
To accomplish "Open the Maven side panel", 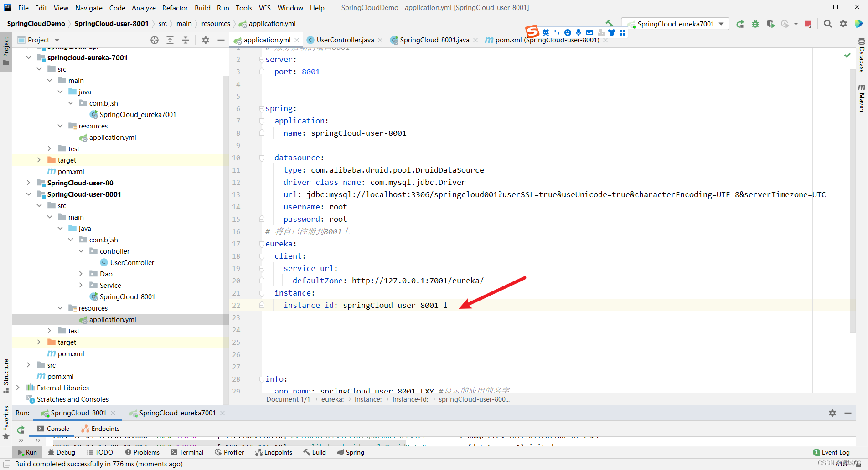I will [862, 97].
